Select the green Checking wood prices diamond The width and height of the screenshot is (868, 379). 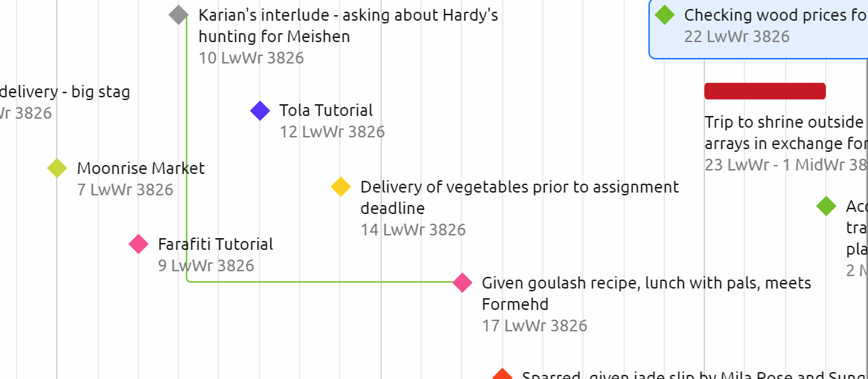(664, 14)
